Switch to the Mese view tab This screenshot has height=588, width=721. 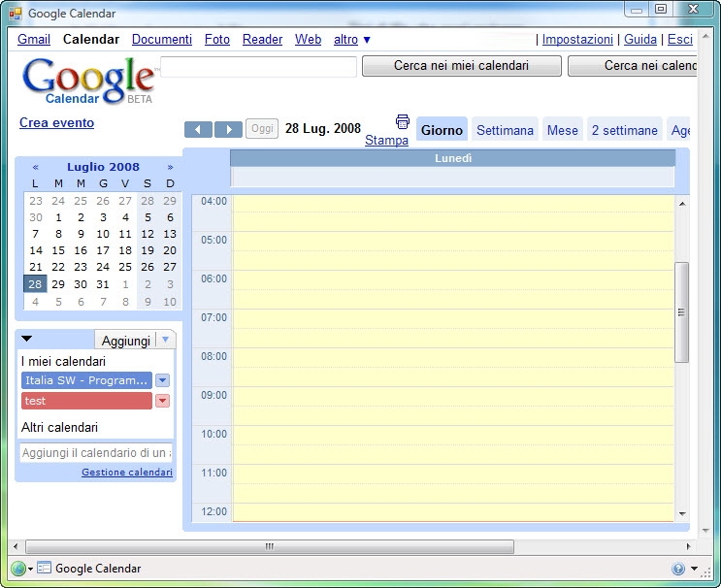point(562,130)
